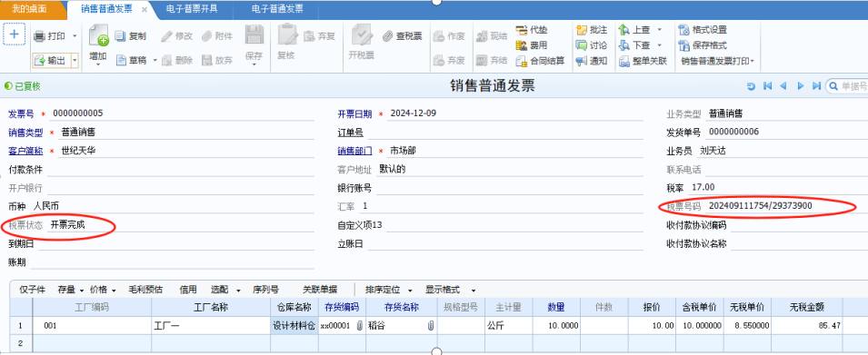The height and width of the screenshot is (355, 868).
Task: Click the 关联单据 button
Action: [x=320, y=290]
